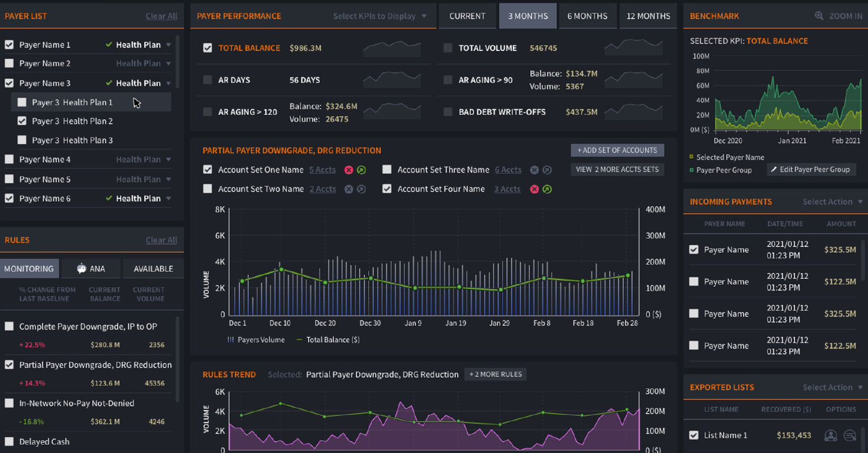Click Edit Payer Peer Group
The image size is (868, 453).
click(x=810, y=170)
